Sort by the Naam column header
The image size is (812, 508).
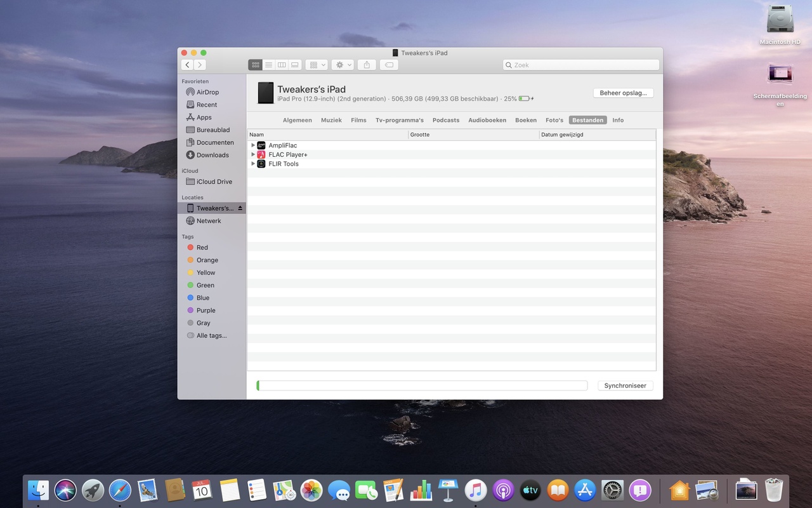click(x=327, y=135)
